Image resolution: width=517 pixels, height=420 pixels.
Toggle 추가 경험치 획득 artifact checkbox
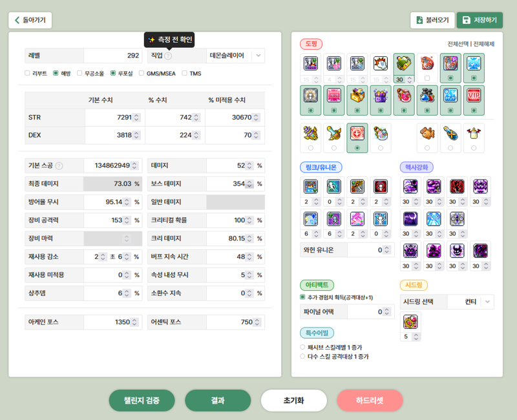coord(302,297)
